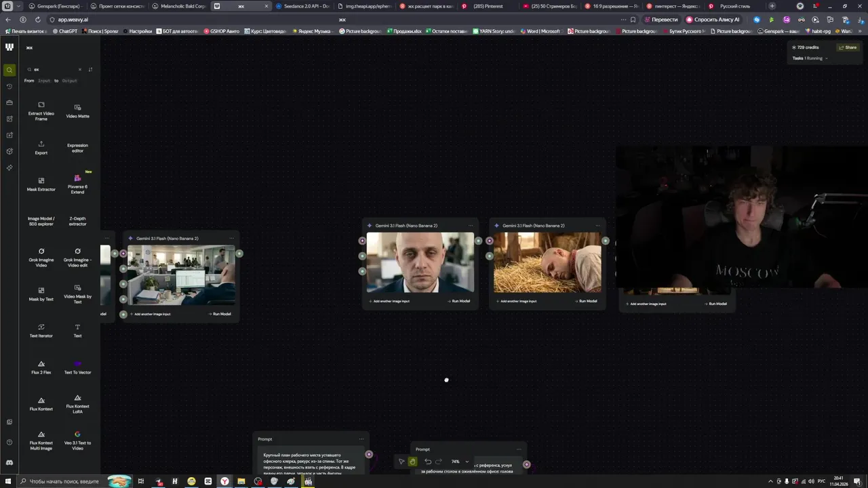Add the Video Mask by Text node
Screen dimensions: 868x488
pyautogui.click(x=77, y=294)
